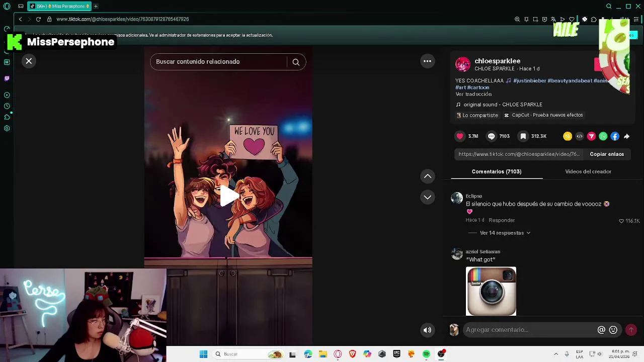Go to the previous video with up chevron
644x362 pixels.
(427, 176)
